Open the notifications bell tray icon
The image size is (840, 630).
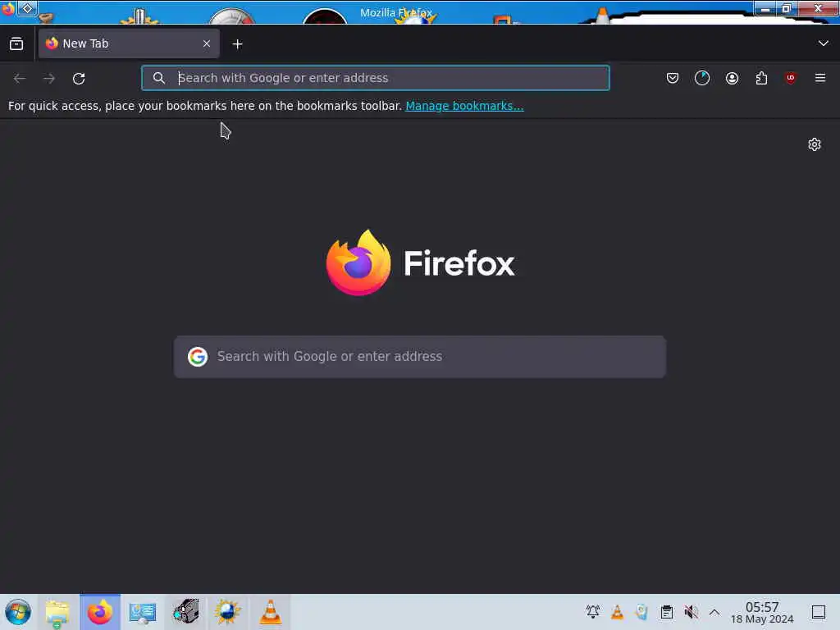(593, 612)
